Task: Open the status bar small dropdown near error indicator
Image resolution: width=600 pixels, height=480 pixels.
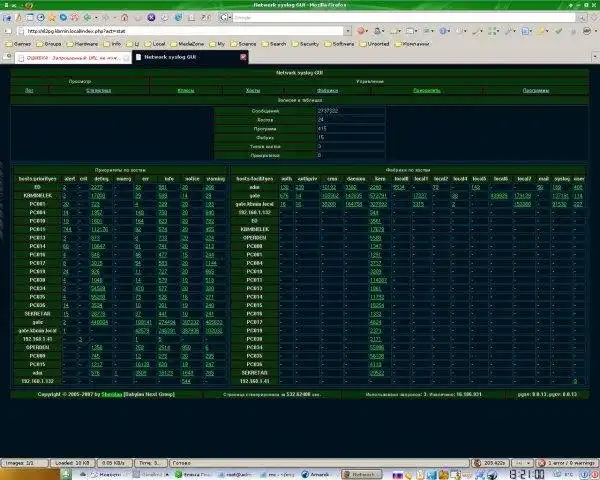Action: pos(522,463)
